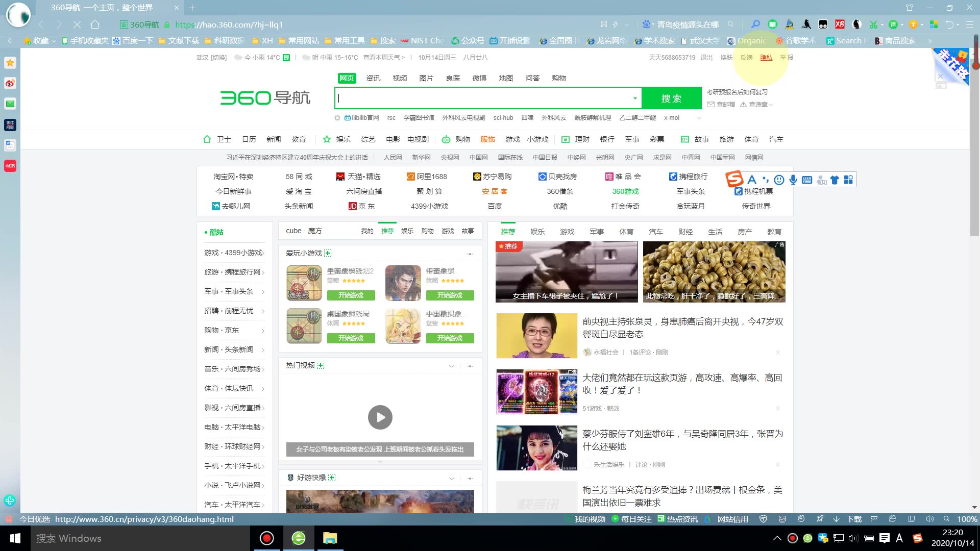Viewport: 980px width, 551px height.
Task: Click the colorful apps grid extension icon
Action: pyautogui.click(x=934, y=24)
